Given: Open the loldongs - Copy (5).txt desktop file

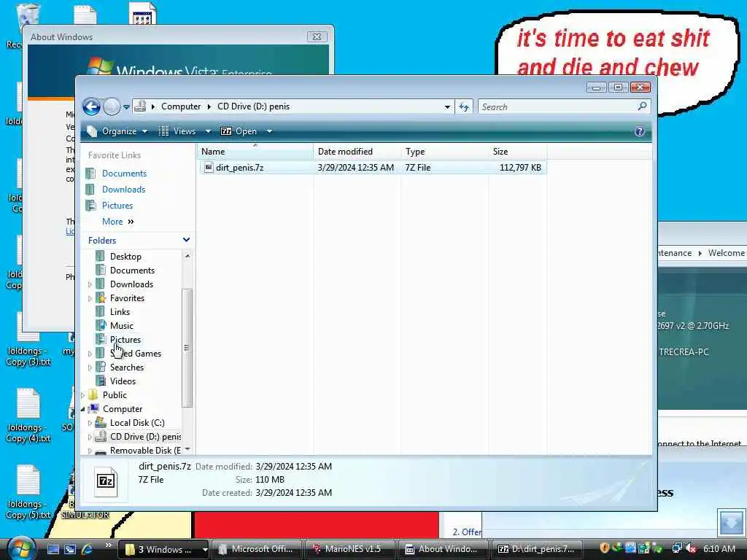Looking at the screenshot, I should 28,492.
